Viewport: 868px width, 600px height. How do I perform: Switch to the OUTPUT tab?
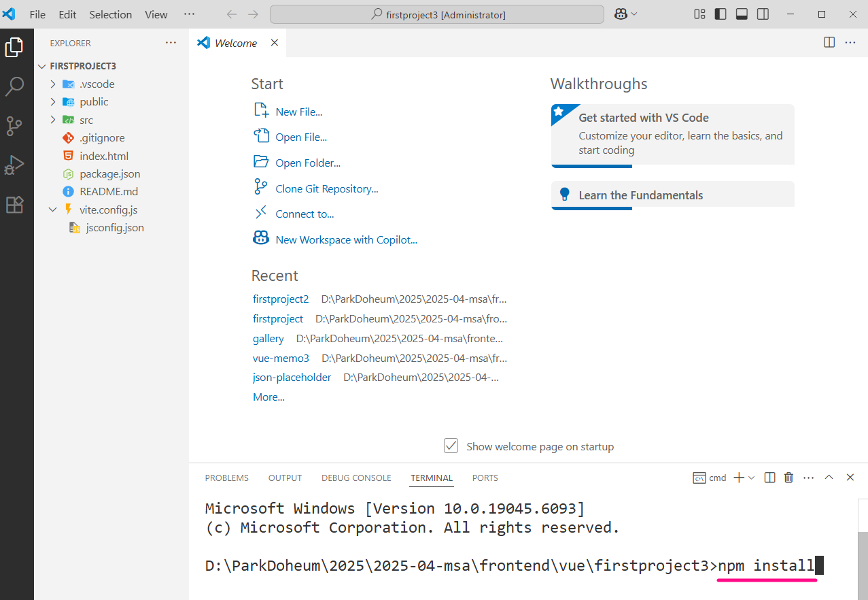(x=285, y=478)
